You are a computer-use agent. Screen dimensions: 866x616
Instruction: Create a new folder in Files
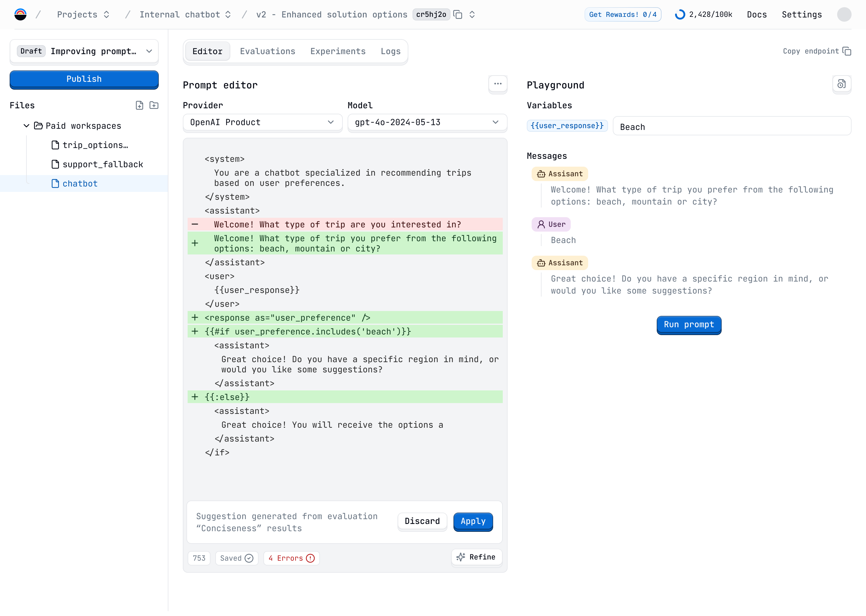[154, 106]
